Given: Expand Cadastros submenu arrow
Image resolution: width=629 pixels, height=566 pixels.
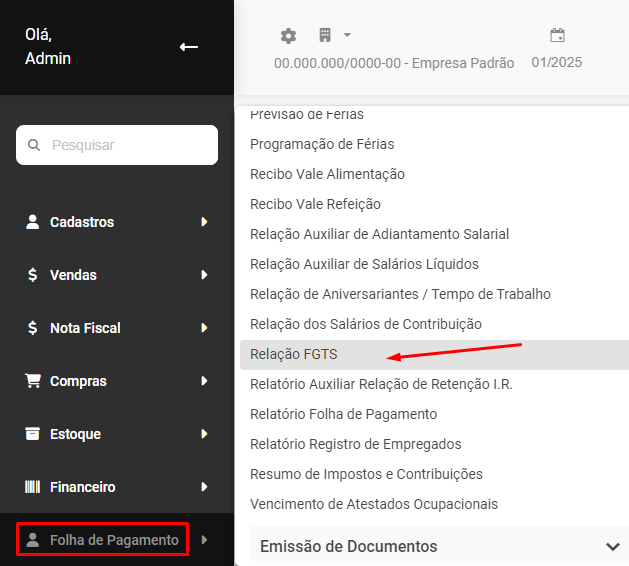Looking at the screenshot, I should point(204,222).
